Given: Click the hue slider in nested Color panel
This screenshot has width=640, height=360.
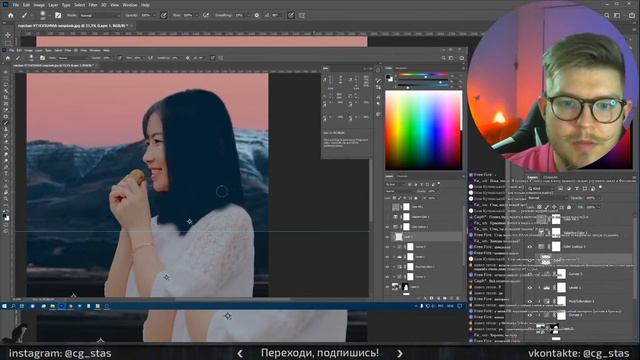Looking at the screenshot, I should click(x=422, y=76).
